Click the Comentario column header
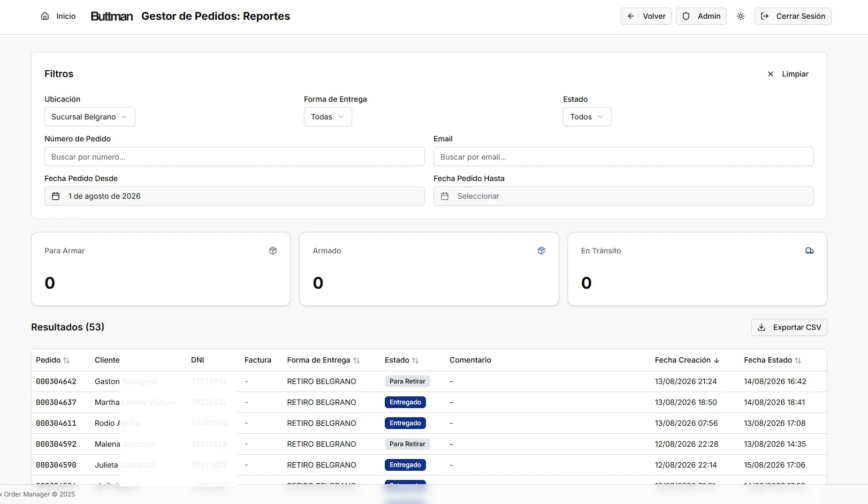 [x=470, y=360]
